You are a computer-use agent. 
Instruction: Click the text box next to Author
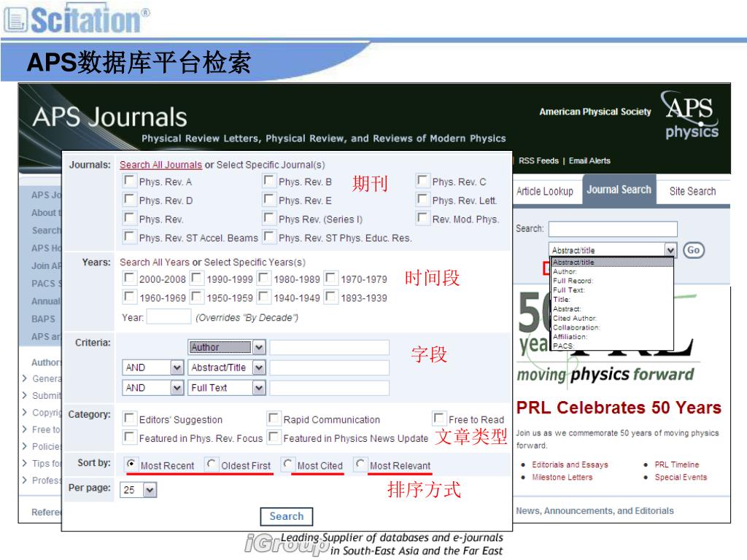point(329,347)
